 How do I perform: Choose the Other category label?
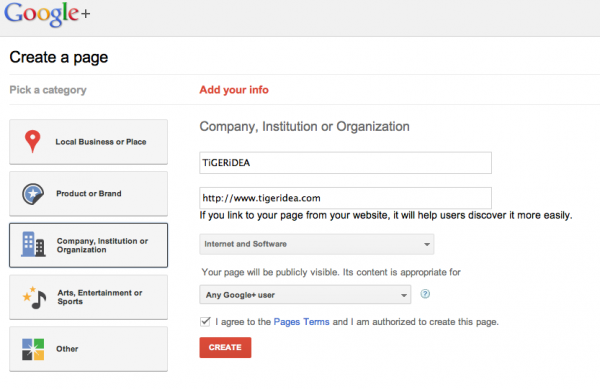pos(67,349)
